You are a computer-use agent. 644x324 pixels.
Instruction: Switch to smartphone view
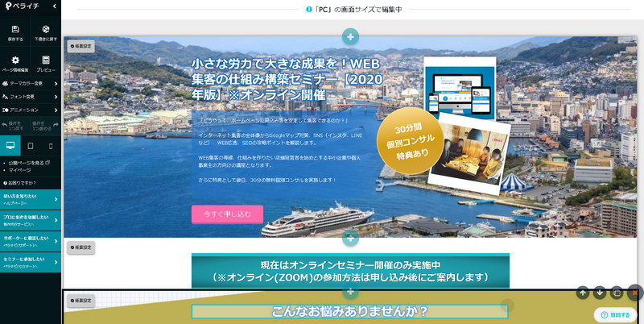coord(51,146)
